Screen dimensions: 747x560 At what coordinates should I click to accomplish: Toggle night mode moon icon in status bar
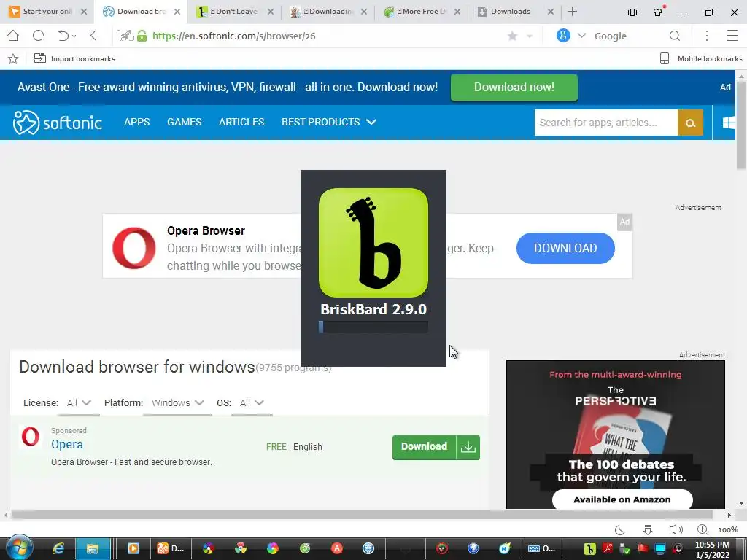pyautogui.click(x=620, y=529)
